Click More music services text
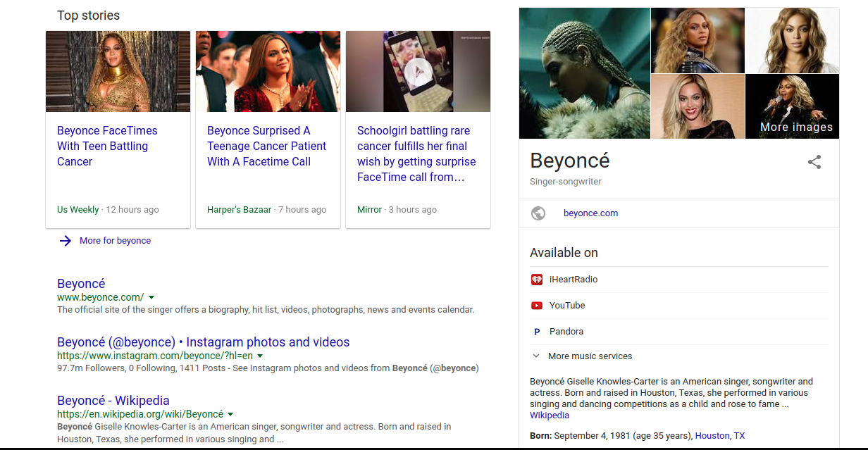 click(x=590, y=356)
